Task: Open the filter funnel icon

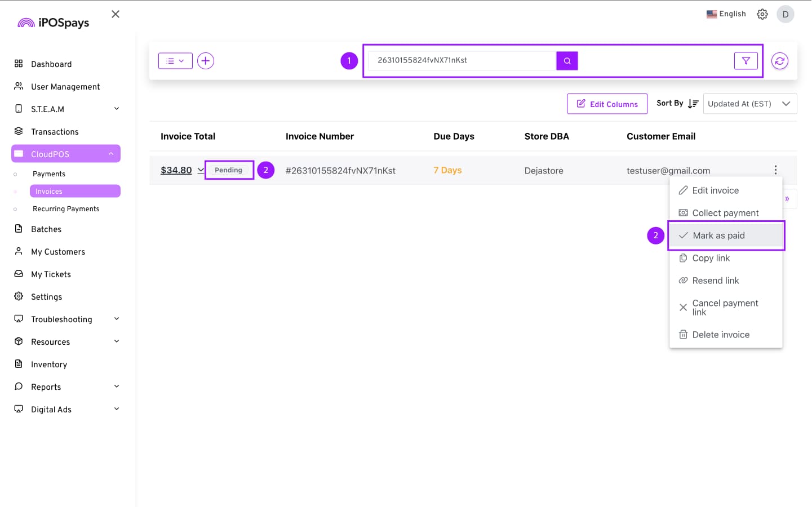Action: pyautogui.click(x=746, y=61)
